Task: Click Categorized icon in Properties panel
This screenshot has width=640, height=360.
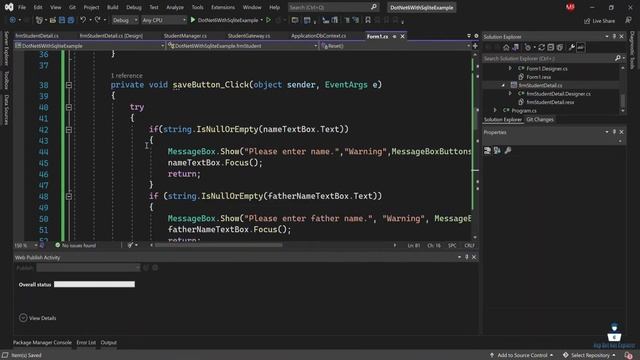Action: point(487,151)
